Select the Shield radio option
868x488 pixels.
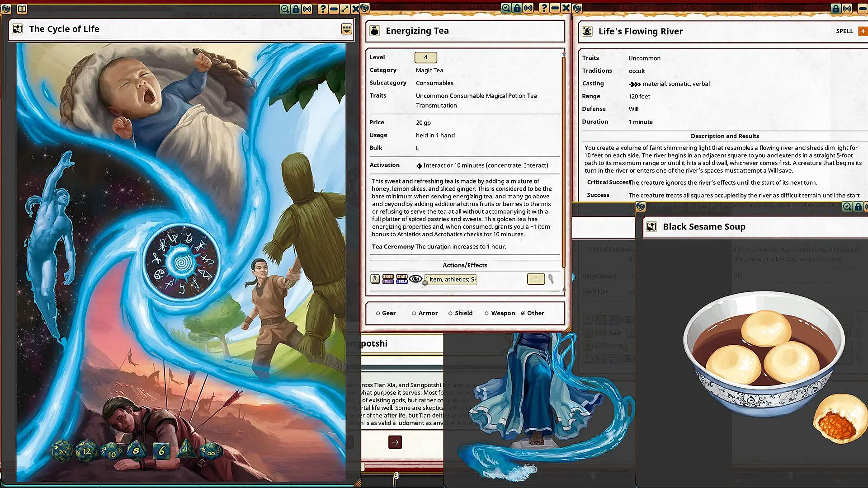pos(450,313)
